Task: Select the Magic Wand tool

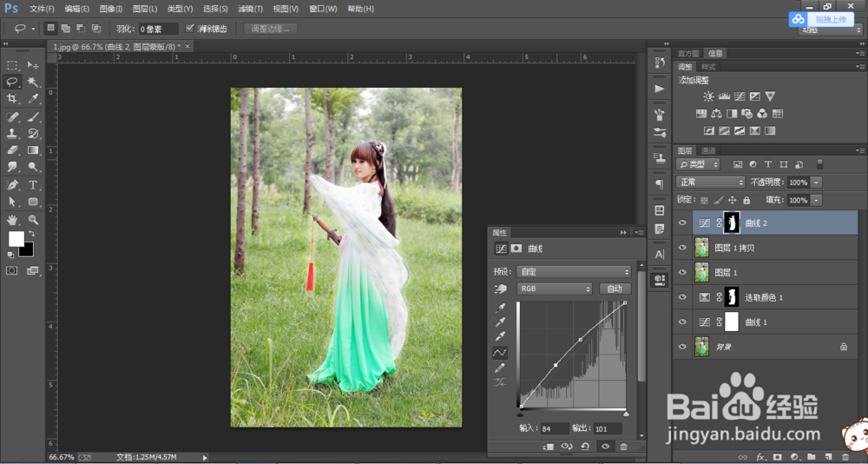Action: coord(33,82)
